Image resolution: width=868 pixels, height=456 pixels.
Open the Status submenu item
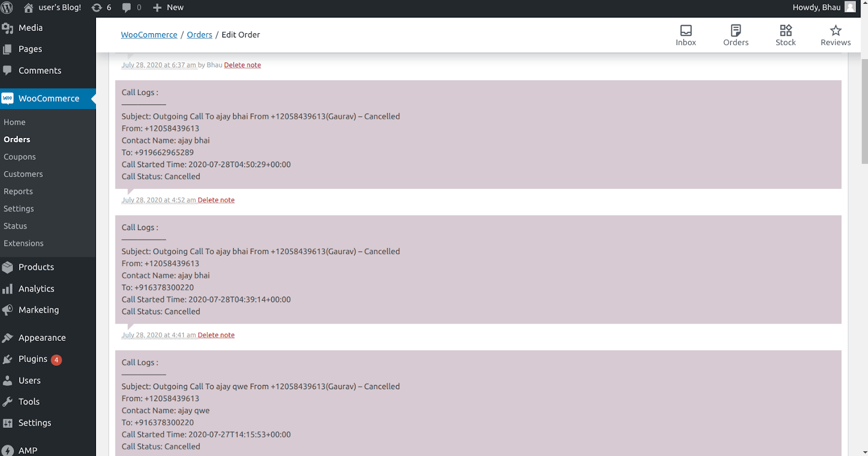point(15,226)
